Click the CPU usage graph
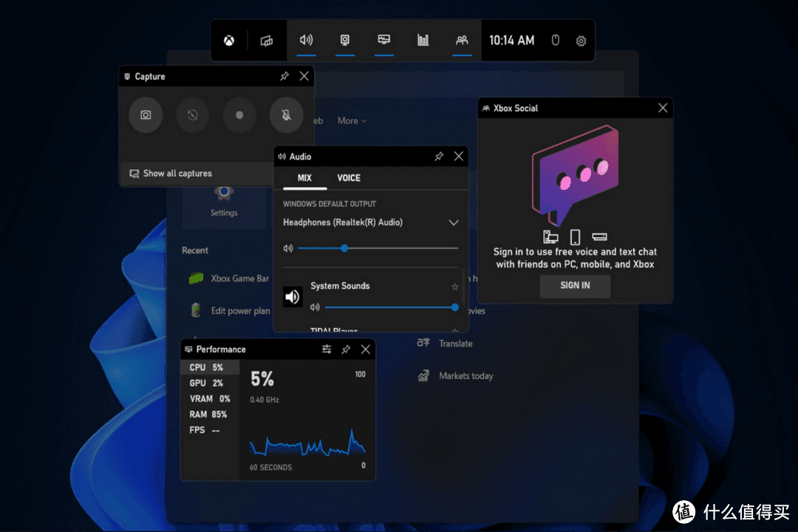798x532 pixels. 307,442
